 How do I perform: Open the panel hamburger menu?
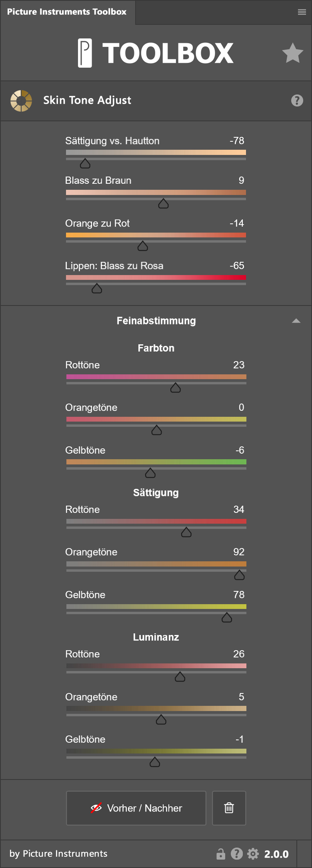point(302,12)
